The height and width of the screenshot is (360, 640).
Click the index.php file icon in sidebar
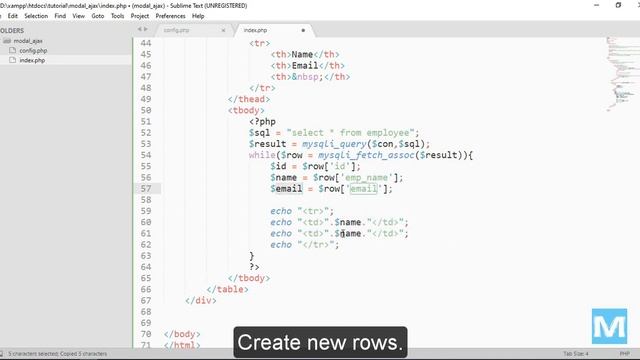tap(13, 60)
